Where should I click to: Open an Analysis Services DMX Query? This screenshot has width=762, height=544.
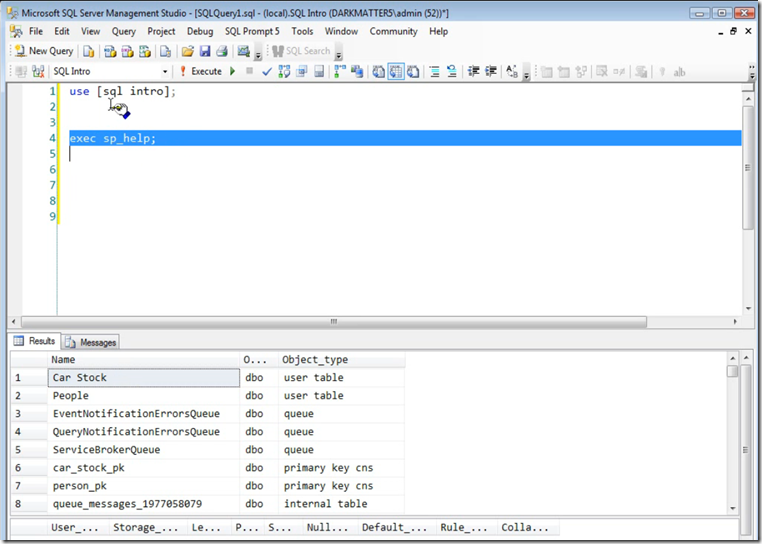point(128,51)
